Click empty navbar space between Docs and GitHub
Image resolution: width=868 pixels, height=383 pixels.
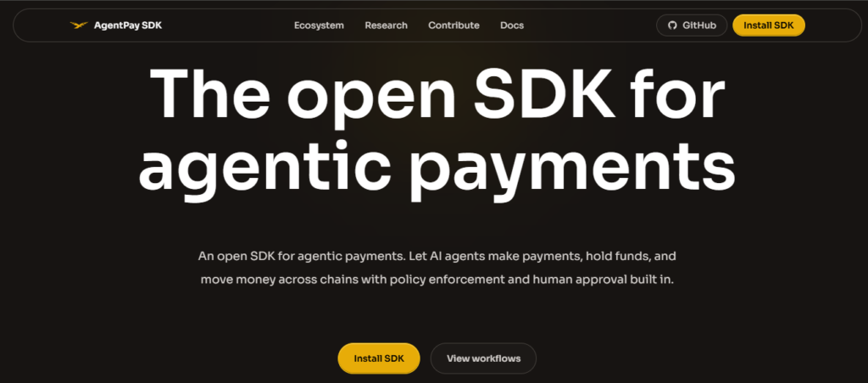(x=590, y=25)
